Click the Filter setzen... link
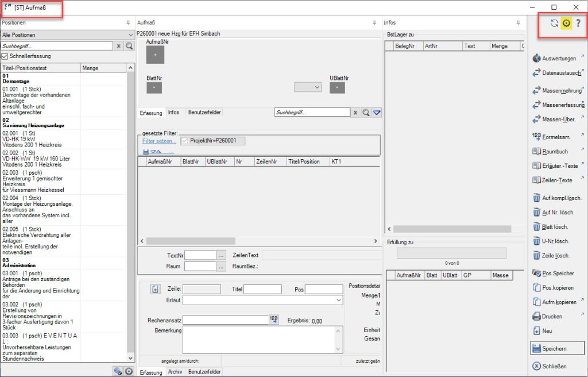Viewport: 588px width, 377px height. click(159, 141)
